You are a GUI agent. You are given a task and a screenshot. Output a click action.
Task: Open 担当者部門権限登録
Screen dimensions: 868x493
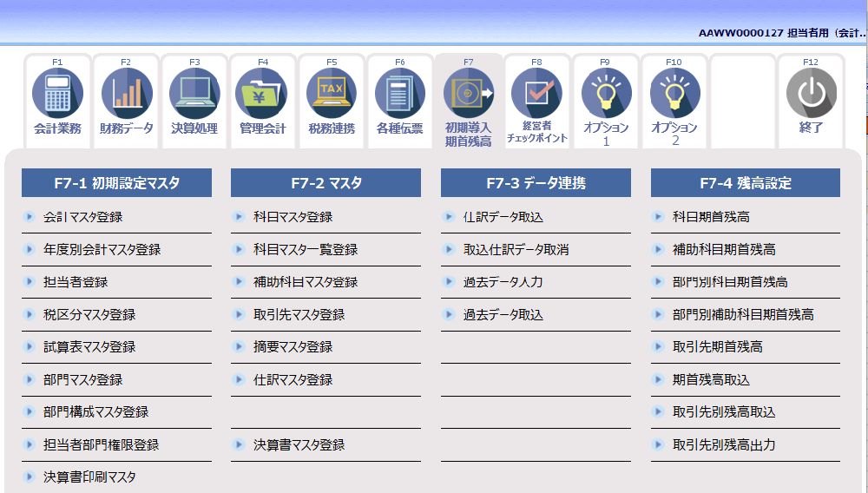point(102,445)
